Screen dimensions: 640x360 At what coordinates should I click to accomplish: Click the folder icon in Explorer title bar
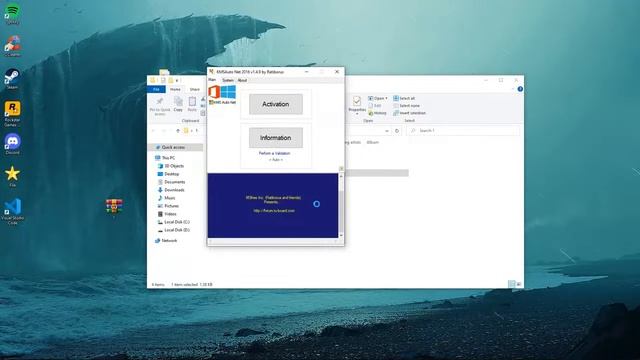(153, 80)
